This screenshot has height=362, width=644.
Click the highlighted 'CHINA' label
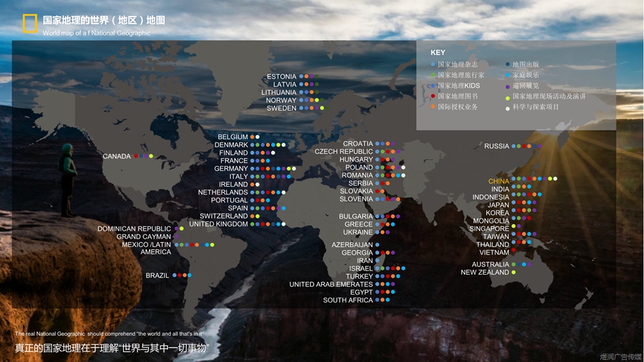coord(499,181)
